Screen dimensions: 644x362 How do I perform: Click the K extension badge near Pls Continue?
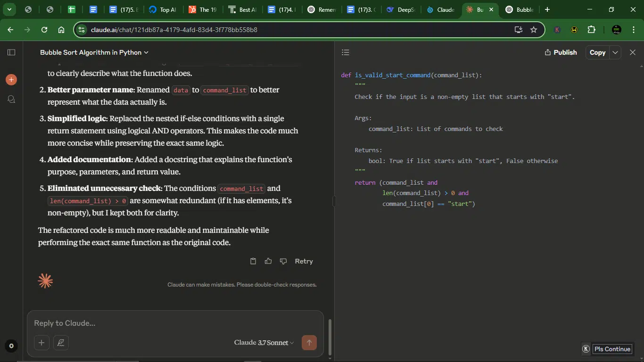point(586,349)
